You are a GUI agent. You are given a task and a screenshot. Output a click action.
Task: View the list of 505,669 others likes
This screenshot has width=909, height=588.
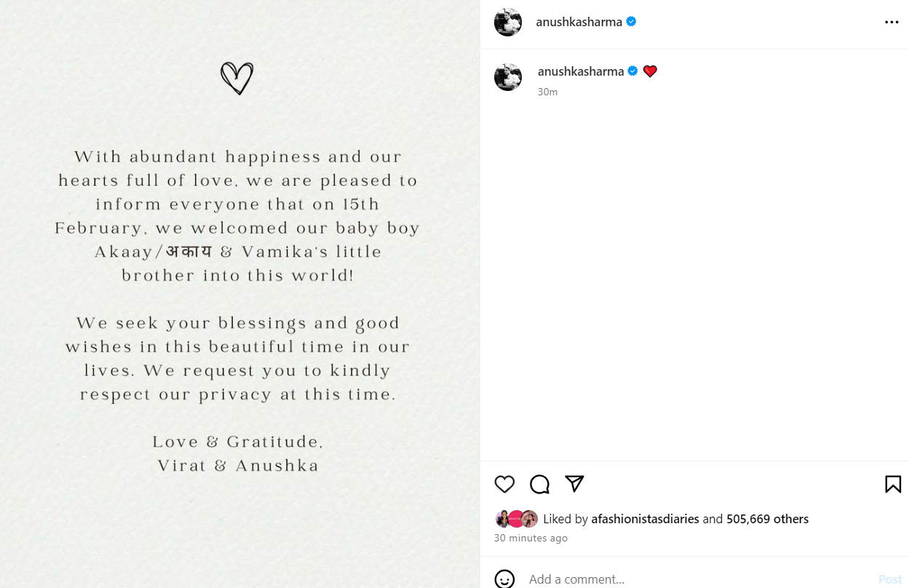pyautogui.click(x=767, y=519)
